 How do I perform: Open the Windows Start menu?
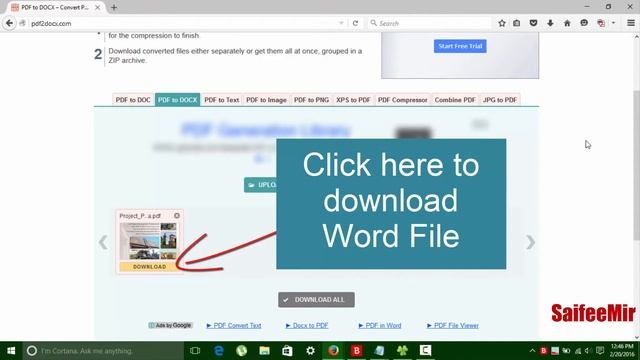click(x=11, y=351)
